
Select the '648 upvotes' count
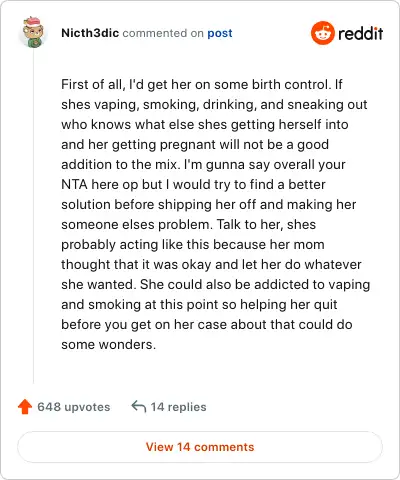(74, 407)
